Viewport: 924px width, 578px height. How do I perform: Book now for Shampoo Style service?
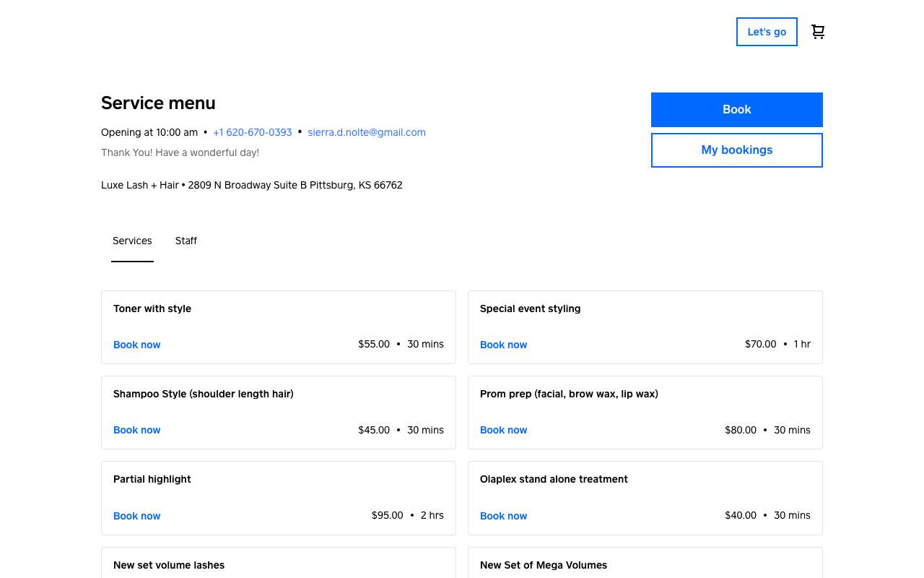pyautogui.click(x=137, y=430)
